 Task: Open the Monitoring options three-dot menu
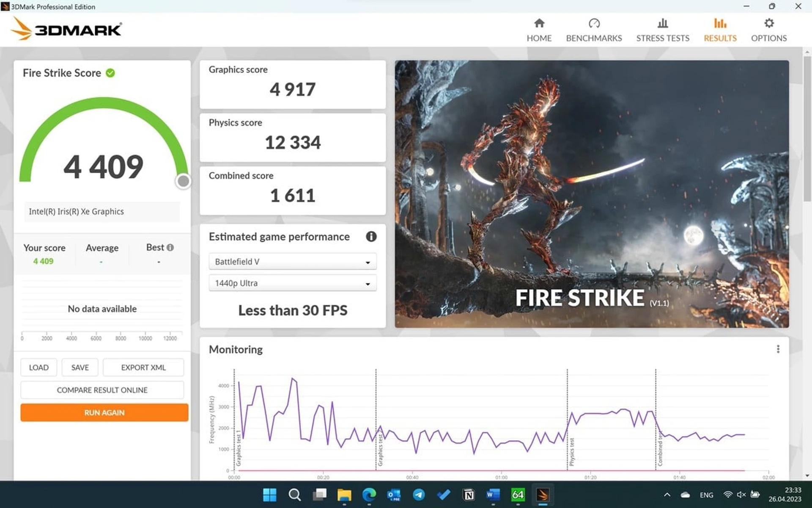pyautogui.click(x=778, y=349)
